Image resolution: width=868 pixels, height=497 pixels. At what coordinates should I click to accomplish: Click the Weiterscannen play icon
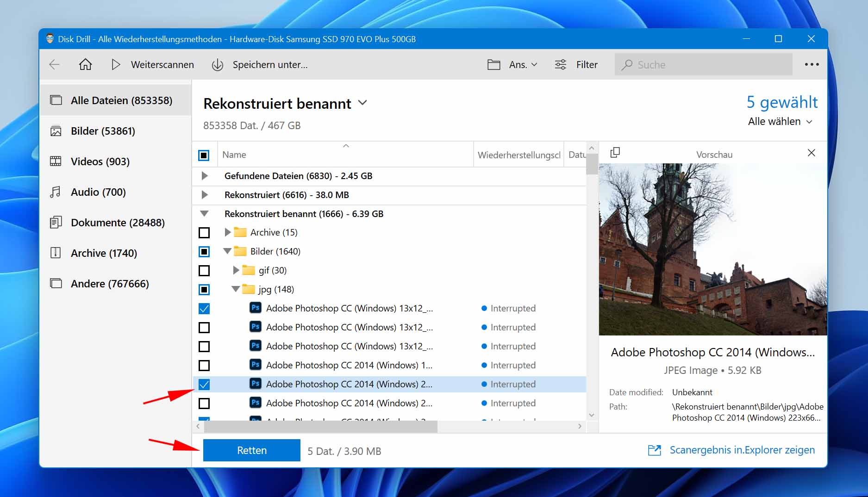pos(116,64)
